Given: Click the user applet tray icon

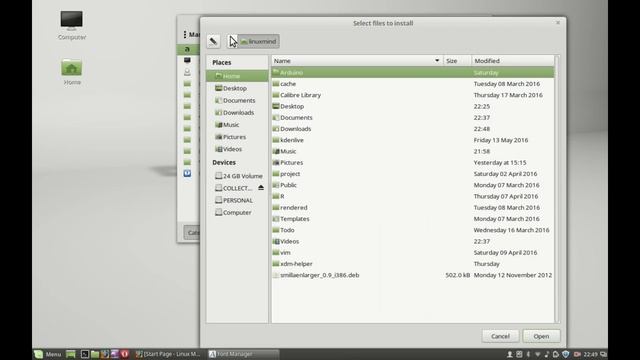Looking at the screenshot, I should 510,354.
